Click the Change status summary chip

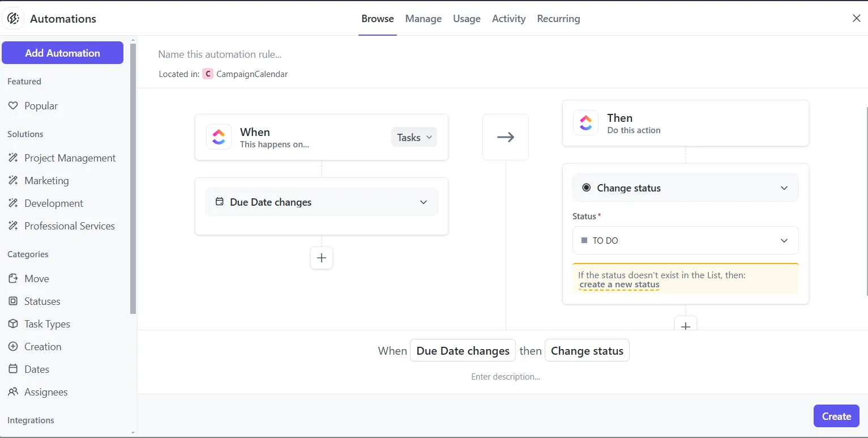pyautogui.click(x=587, y=351)
